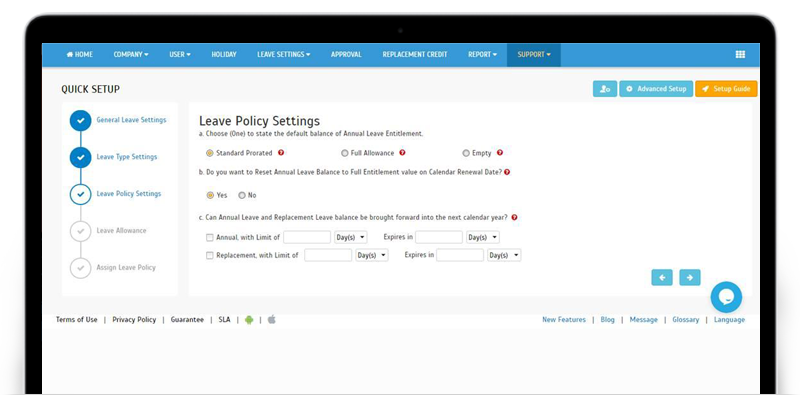The height and width of the screenshot is (395, 800).
Task: Select No for resetting annual leave
Action: coord(241,195)
